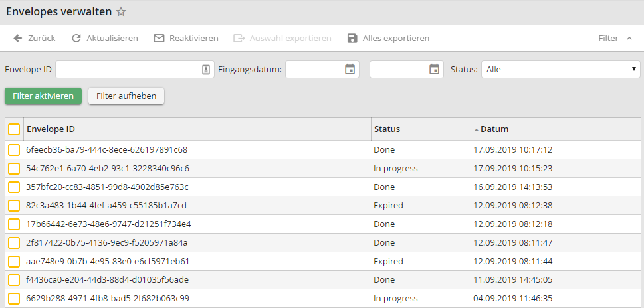The height and width of the screenshot is (308, 644).
Task: Collapse the Filter panel chevron
Action: [629, 38]
